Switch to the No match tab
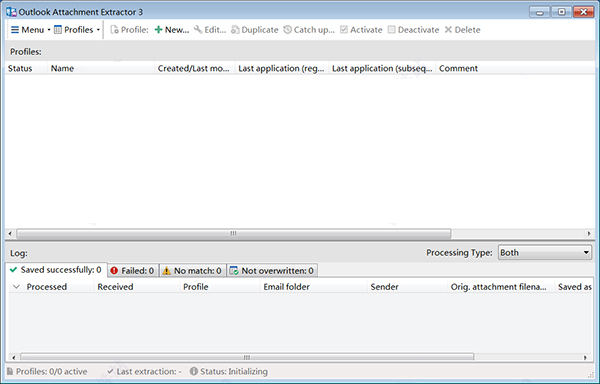Image resolution: width=600 pixels, height=384 pixels. click(x=192, y=271)
